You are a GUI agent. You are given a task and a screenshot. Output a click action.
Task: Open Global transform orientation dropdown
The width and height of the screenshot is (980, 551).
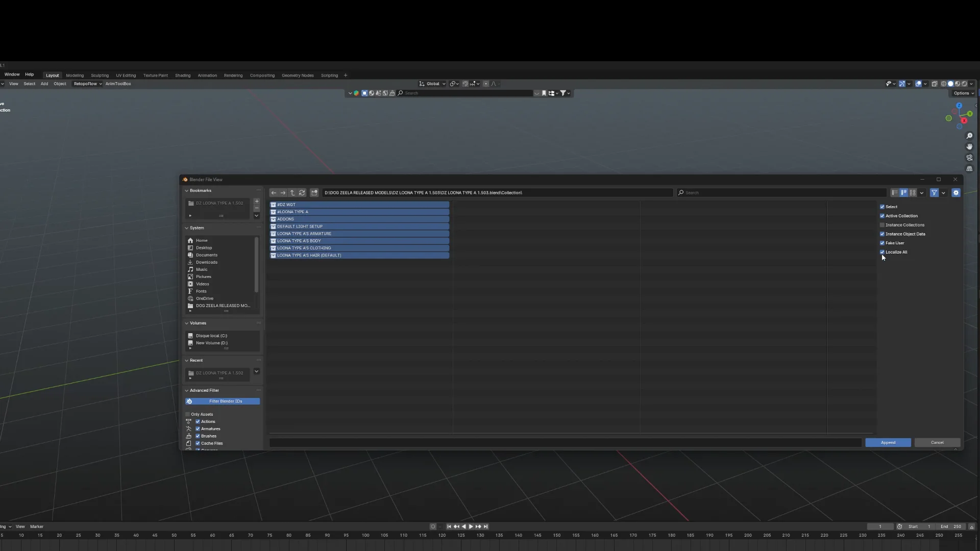[432, 84]
